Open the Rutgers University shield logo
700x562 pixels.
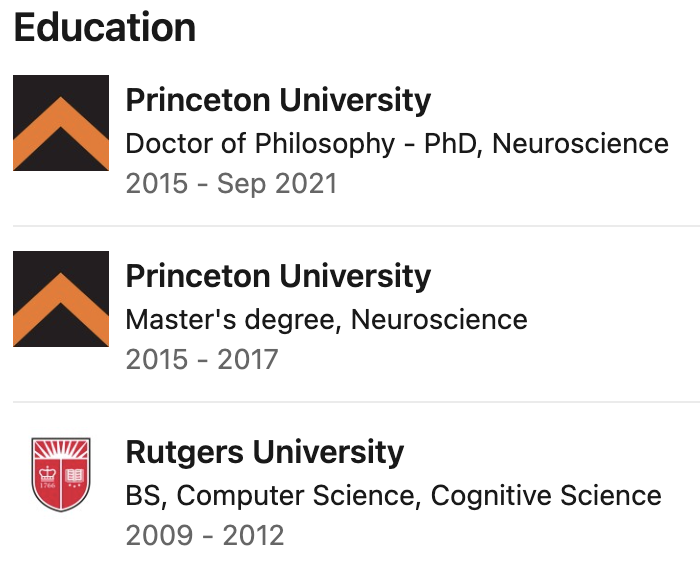click(61, 475)
